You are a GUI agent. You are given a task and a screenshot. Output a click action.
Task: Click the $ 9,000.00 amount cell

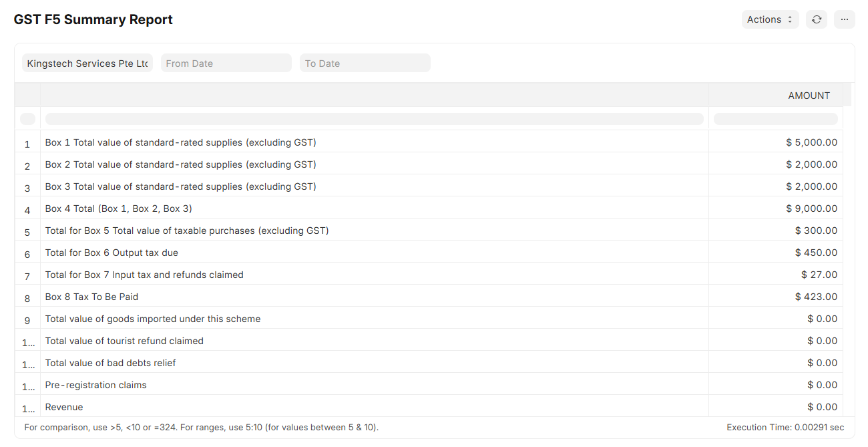click(811, 208)
